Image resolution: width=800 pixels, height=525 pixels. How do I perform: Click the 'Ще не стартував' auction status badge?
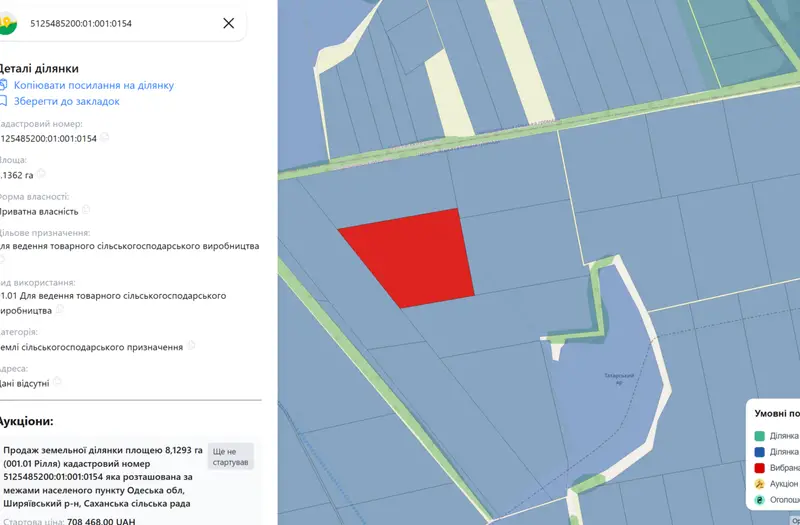pos(231,457)
